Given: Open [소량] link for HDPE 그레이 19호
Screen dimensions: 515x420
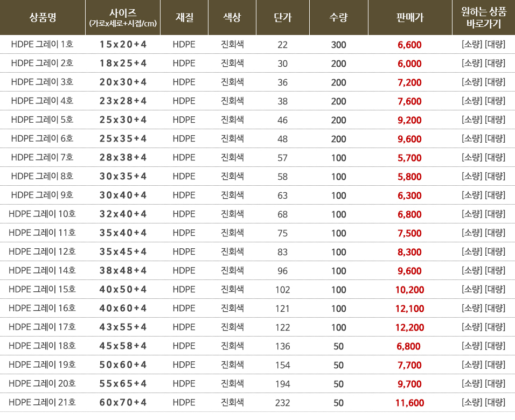Looking at the screenshot, I should point(472,365).
